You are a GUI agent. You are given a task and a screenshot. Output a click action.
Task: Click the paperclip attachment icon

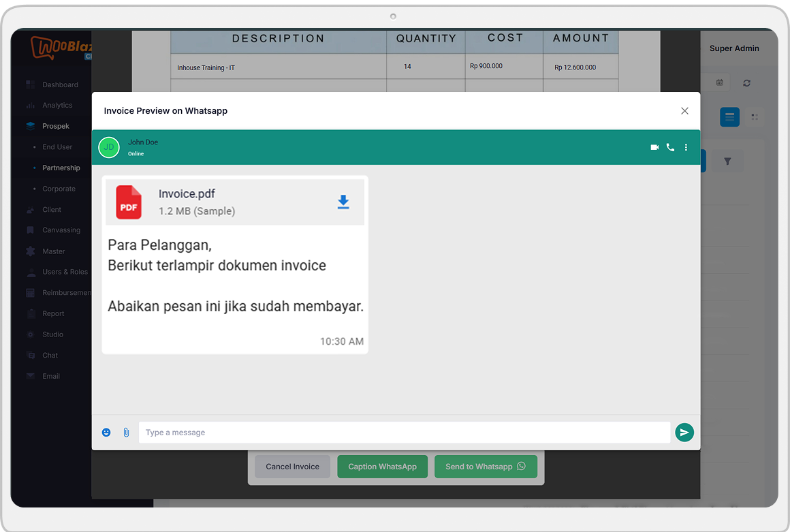point(126,433)
